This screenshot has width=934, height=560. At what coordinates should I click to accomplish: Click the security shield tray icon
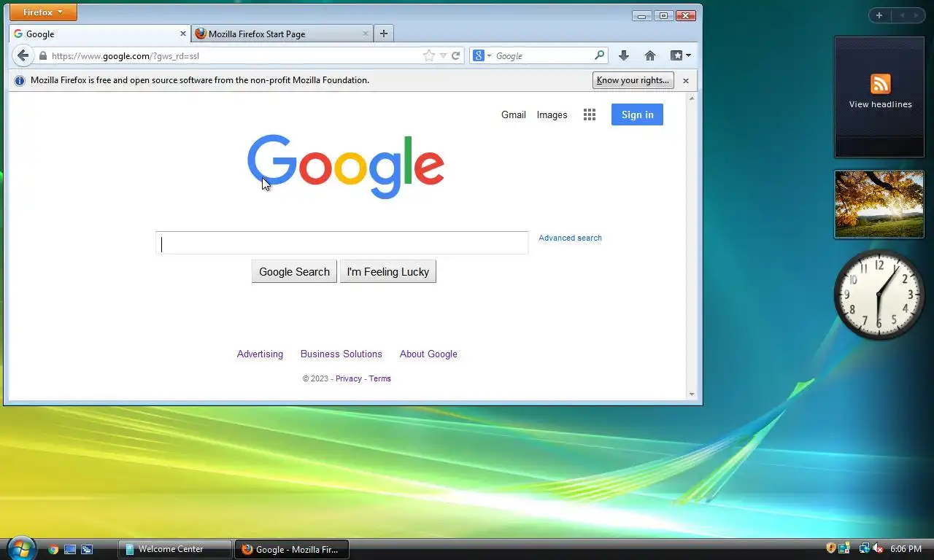coord(830,548)
